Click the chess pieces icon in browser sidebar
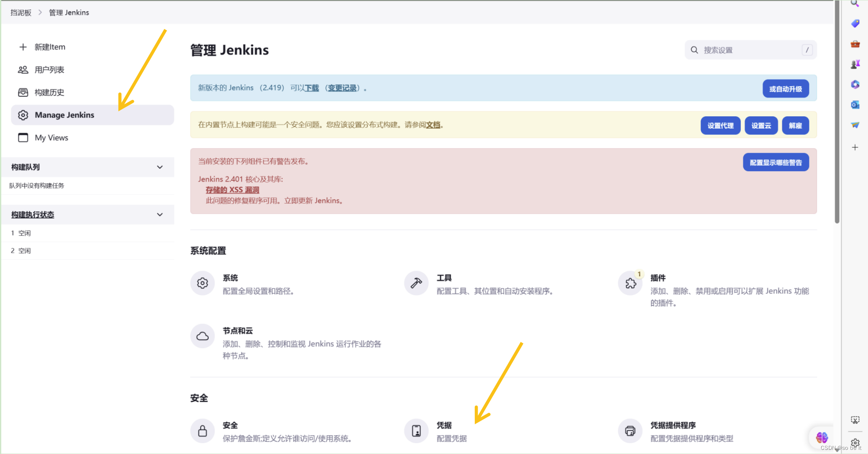 pyautogui.click(x=855, y=64)
